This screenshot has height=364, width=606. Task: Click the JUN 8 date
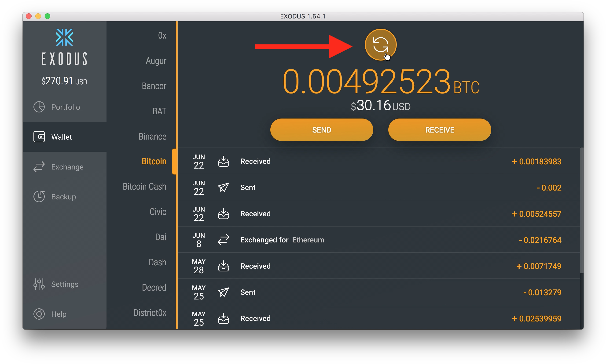(199, 240)
